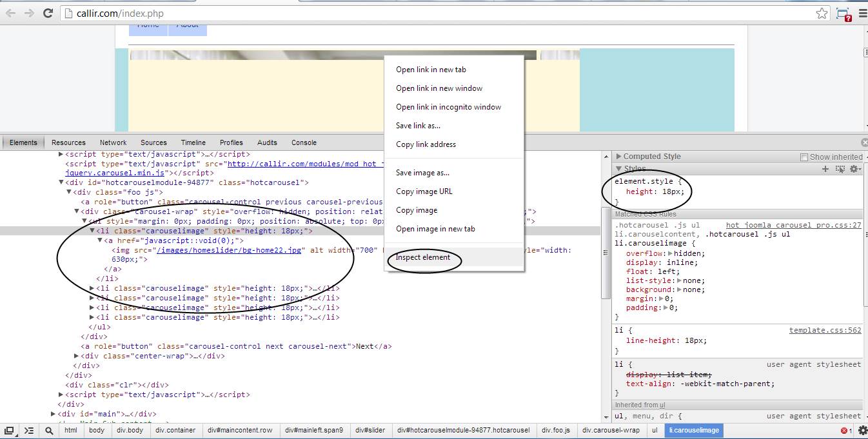Open the Profiles tab

click(231, 142)
